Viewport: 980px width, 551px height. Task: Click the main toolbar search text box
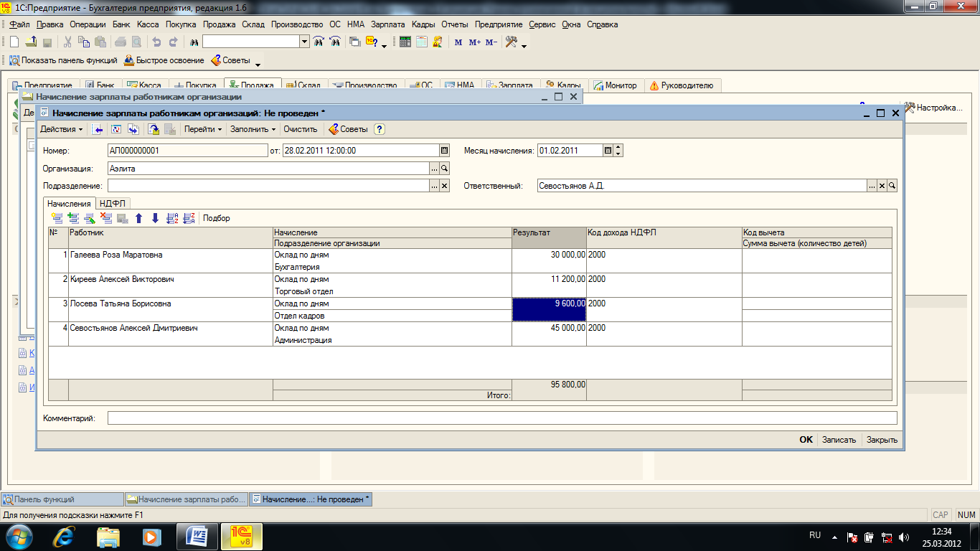pyautogui.click(x=251, y=42)
